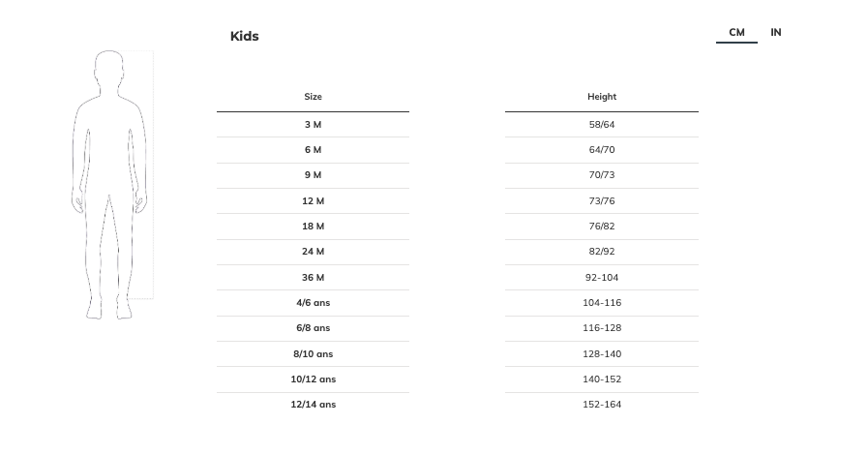Click the Kids heading

(245, 37)
